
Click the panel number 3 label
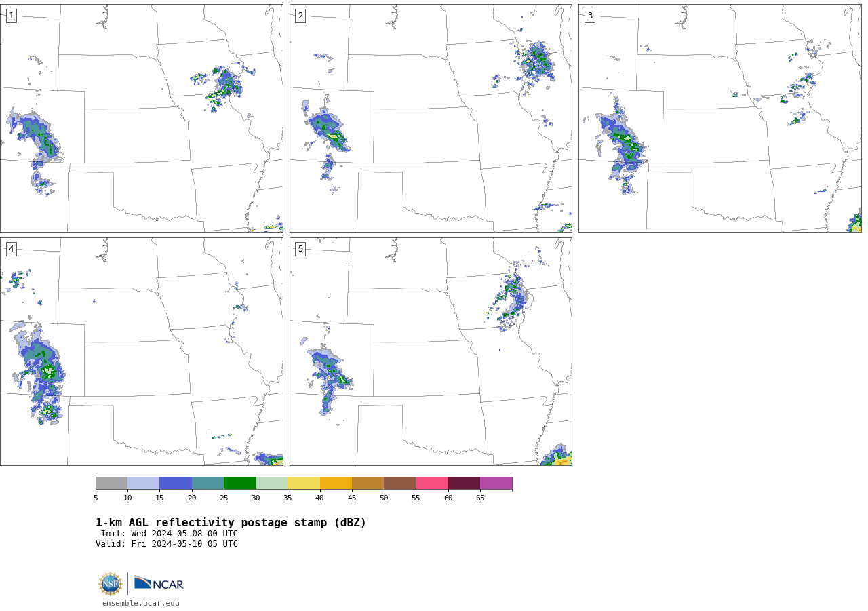click(589, 16)
